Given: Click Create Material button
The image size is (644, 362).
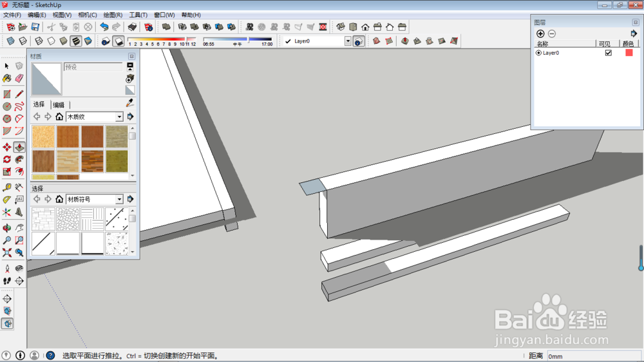Looking at the screenshot, I should coord(130,78).
